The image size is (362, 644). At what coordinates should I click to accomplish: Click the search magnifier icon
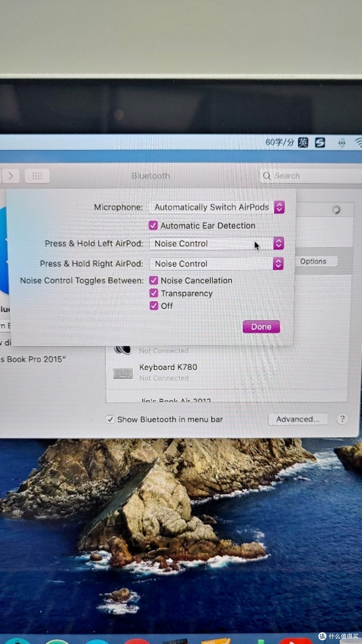point(267,176)
